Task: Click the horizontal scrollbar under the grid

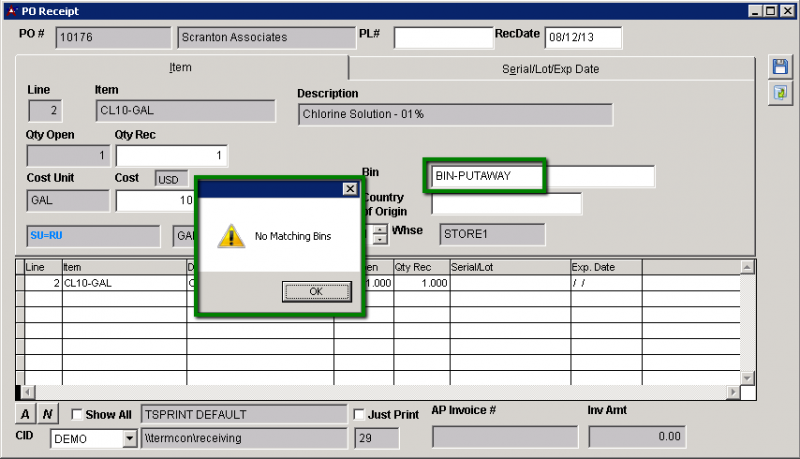Action: (380, 392)
